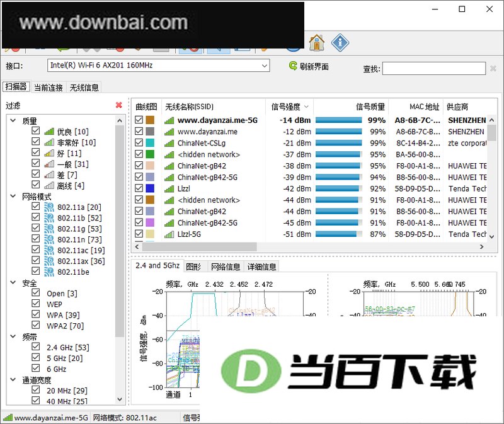
Task: Uncheck the Open [3] security filter
Action: (36, 292)
